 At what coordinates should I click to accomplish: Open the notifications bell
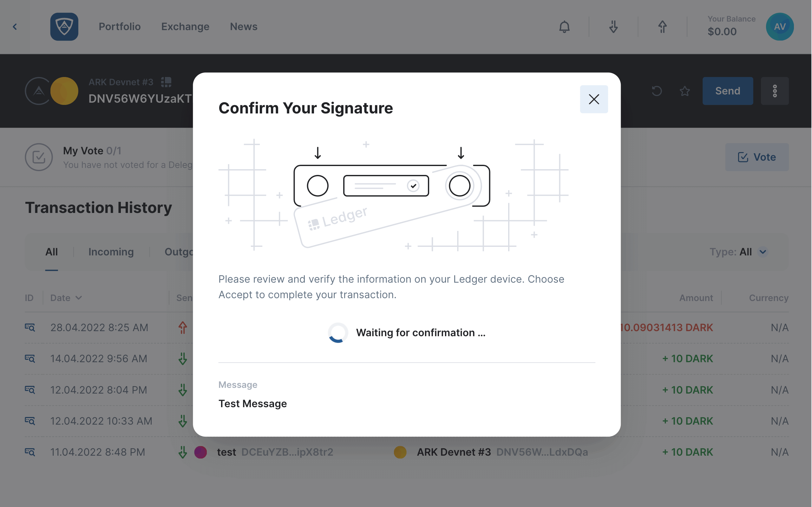(x=564, y=27)
